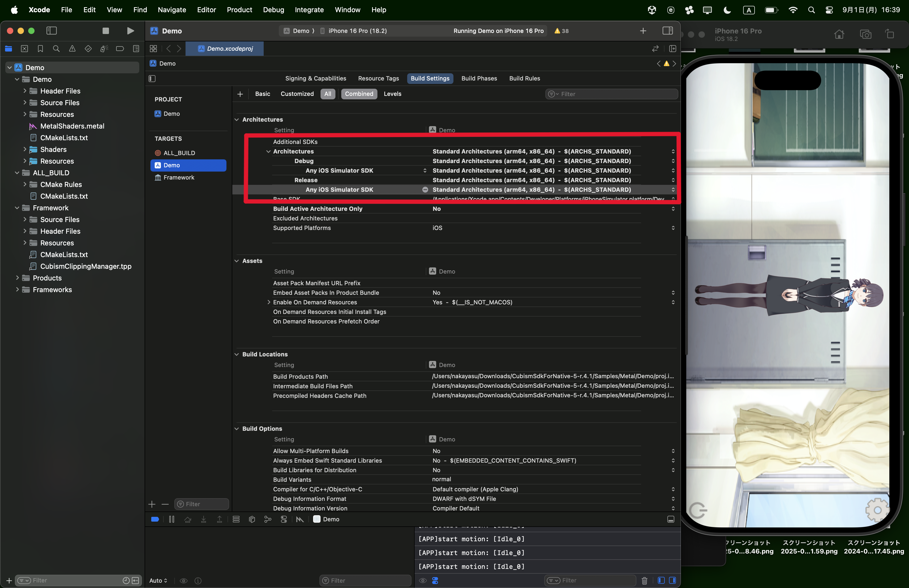
Task: Collapse the Assets section
Action: point(236,261)
